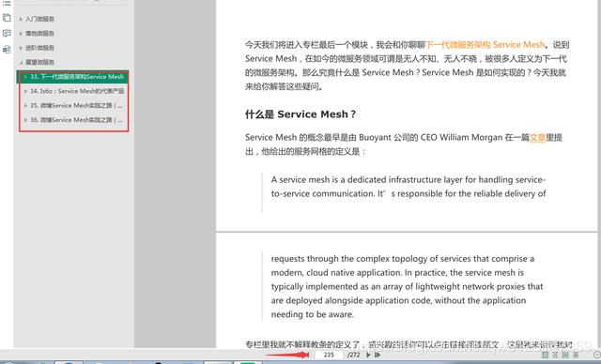Image resolution: width=601 pixels, height=364 pixels.
Task: Expand the 进阶微服务 bookmark section
Action: pyautogui.click(x=21, y=48)
